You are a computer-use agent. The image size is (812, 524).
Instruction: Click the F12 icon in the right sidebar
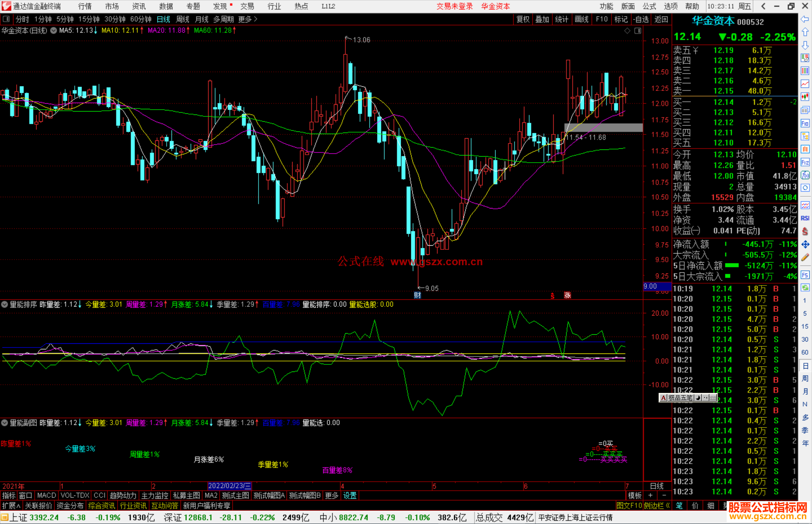805,162
